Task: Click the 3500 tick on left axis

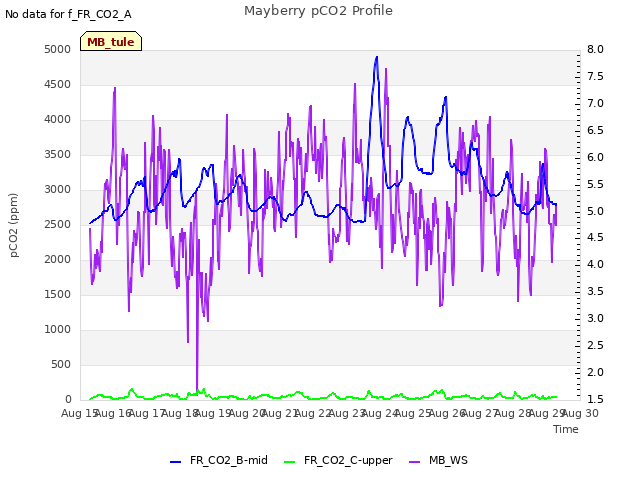Action: click(58, 155)
